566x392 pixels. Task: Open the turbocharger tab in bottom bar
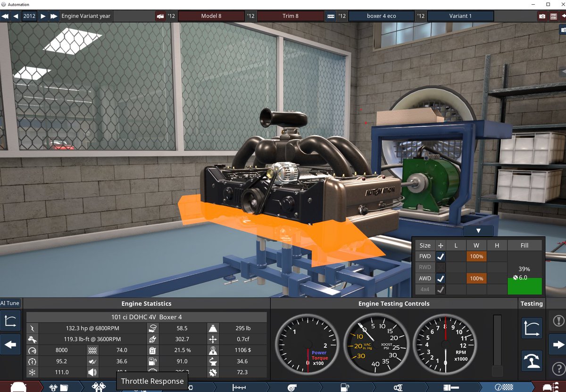coord(292,387)
